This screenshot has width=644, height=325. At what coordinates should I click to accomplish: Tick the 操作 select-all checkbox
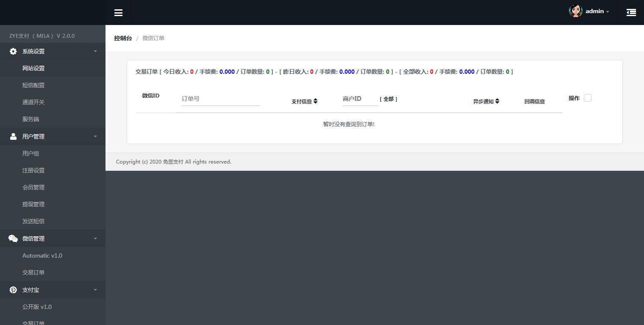pyautogui.click(x=587, y=98)
